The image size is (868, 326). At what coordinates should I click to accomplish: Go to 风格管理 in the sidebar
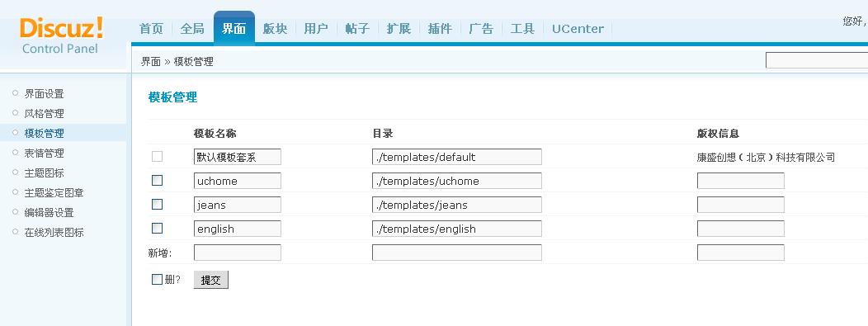pos(45,113)
